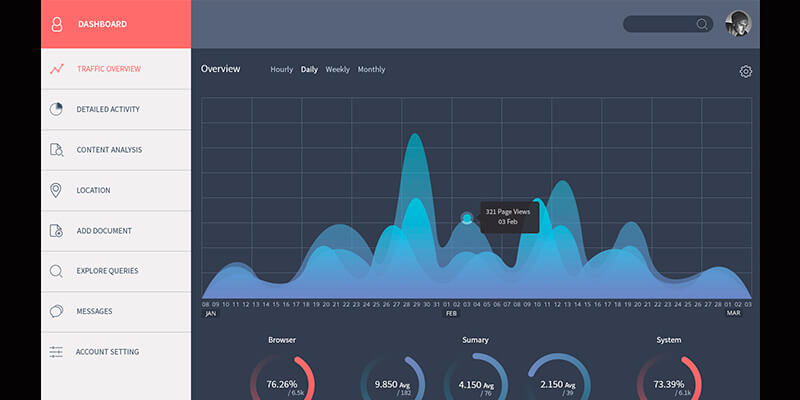800x400 pixels.
Task: Select Add Document in sidebar
Action: [x=116, y=231]
